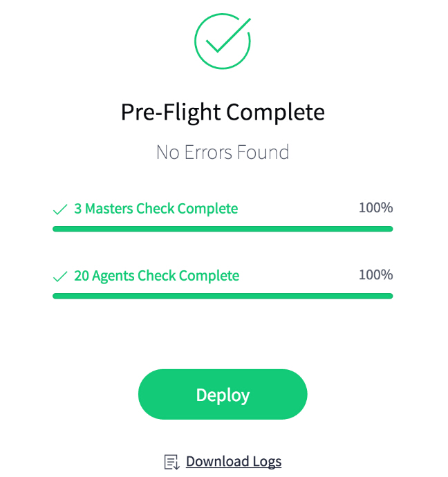Click the word Deploy inside green button
The width and height of the screenshot is (448, 477).
pos(223,395)
